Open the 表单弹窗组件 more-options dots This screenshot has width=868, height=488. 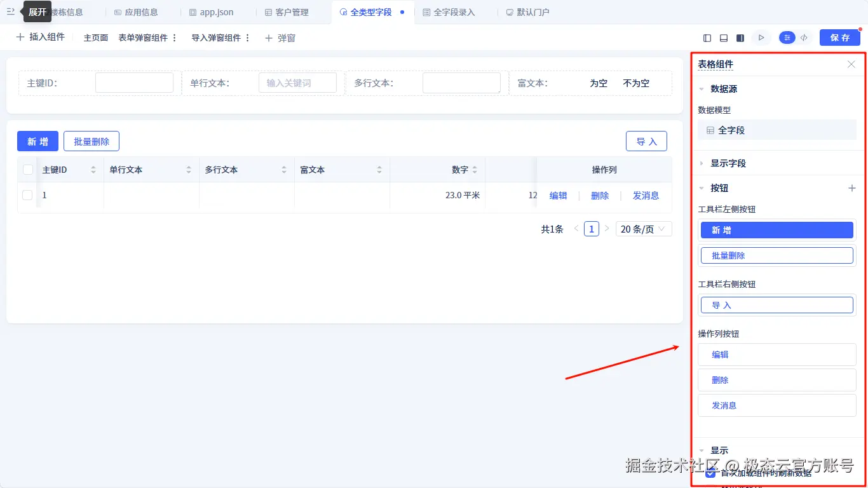click(x=175, y=38)
